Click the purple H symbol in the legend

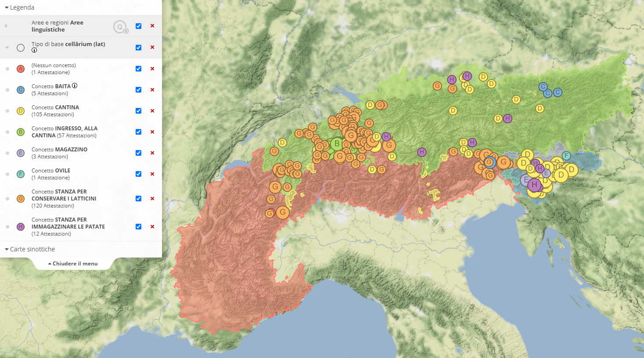pyautogui.click(x=21, y=227)
